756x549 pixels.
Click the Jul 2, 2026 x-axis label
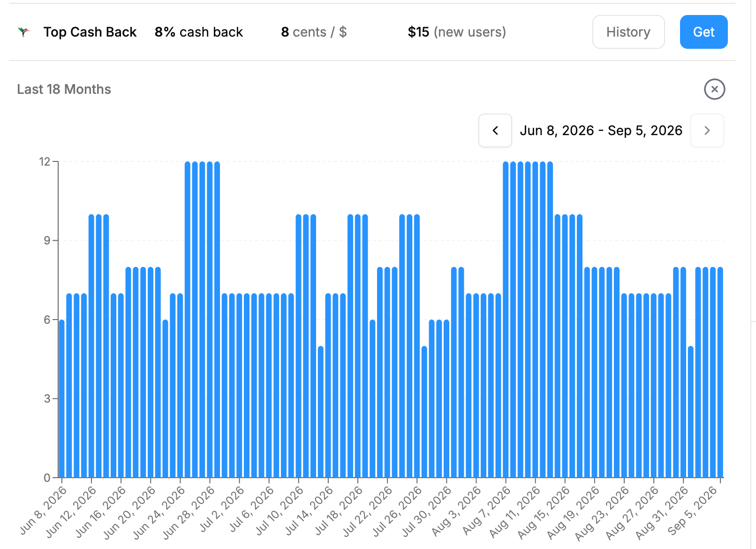[222, 509]
